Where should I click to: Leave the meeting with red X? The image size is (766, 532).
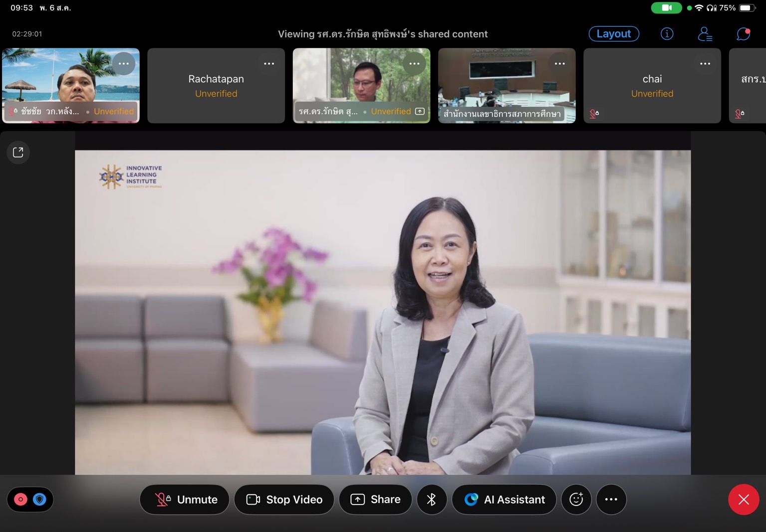click(744, 499)
